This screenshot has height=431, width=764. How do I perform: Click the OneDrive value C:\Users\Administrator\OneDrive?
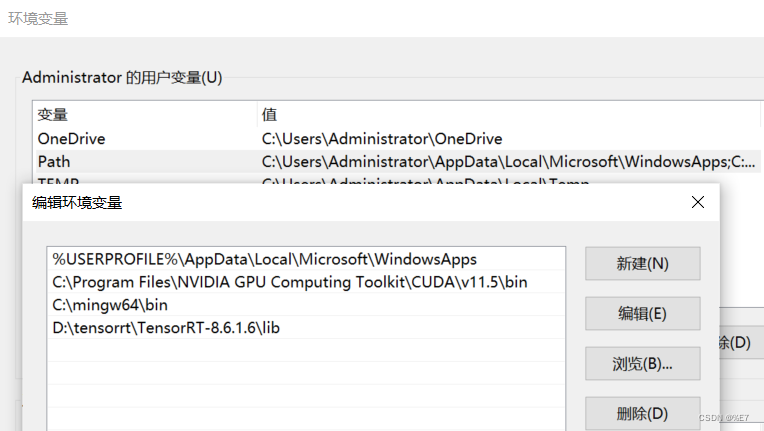tap(382, 139)
